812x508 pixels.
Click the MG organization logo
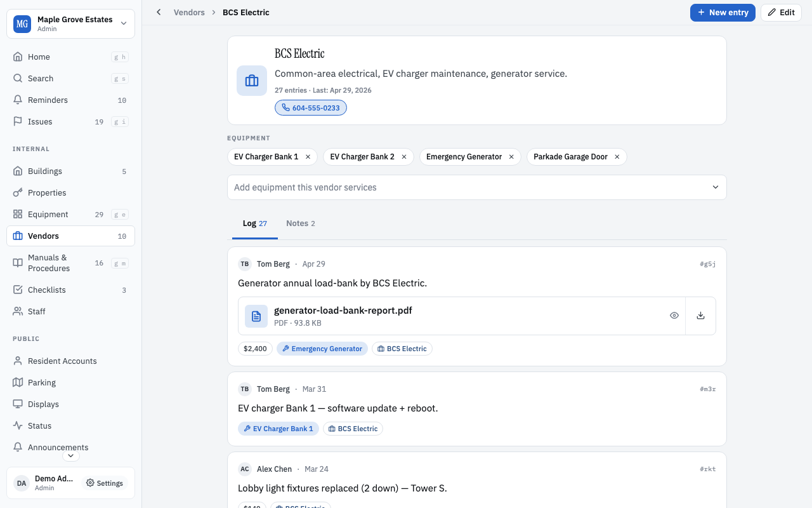coord(22,24)
